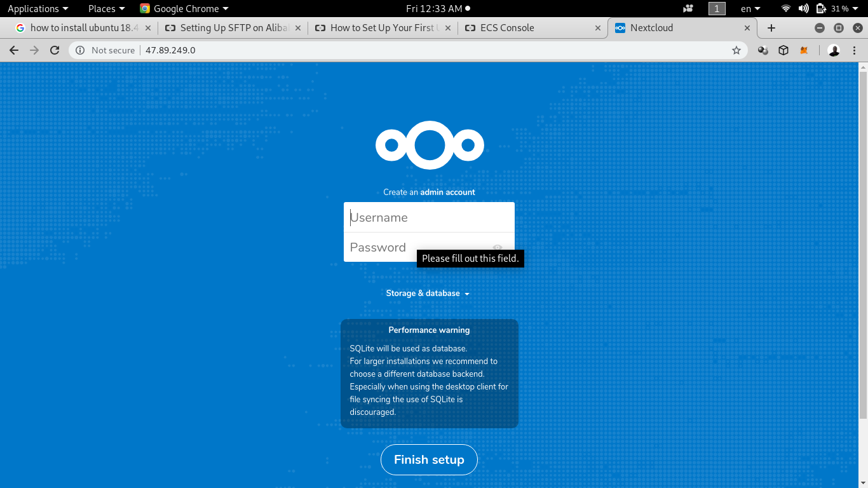Reload the page
The height and width of the screenshot is (488, 868).
(55, 50)
